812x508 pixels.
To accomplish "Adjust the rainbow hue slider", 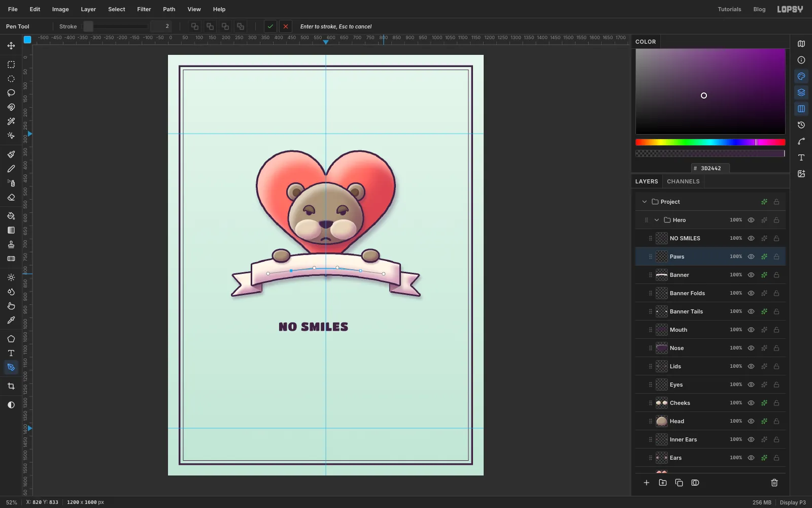I will pos(710,142).
